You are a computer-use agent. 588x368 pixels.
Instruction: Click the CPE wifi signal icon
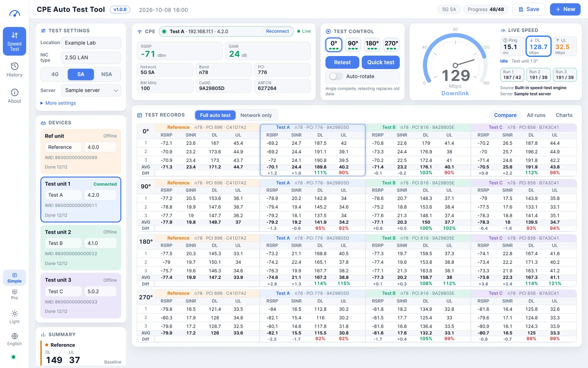click(x=140, y=32)
